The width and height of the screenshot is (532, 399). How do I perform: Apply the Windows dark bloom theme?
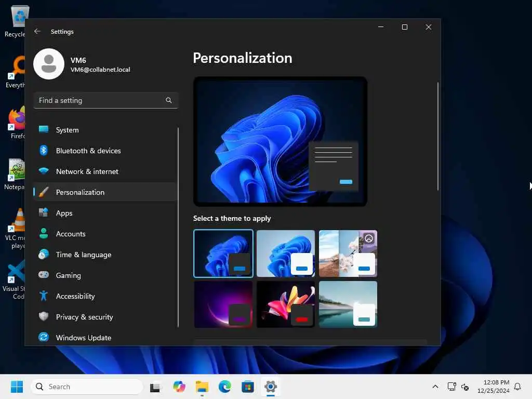pos(223,254)
